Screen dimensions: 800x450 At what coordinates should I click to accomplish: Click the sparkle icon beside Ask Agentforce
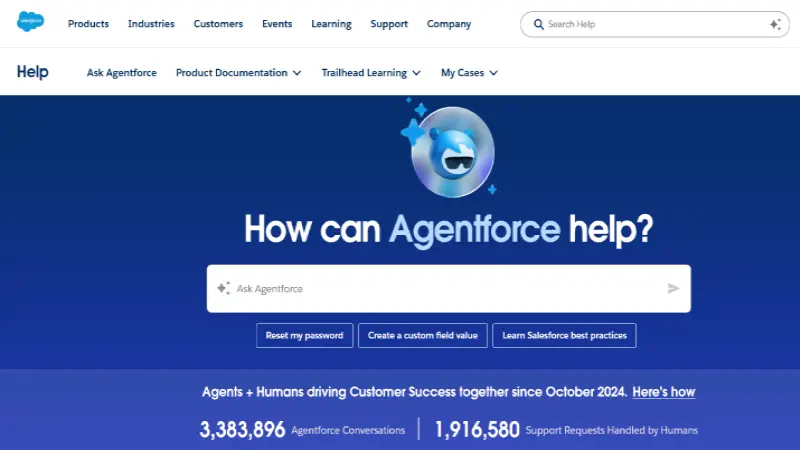click(x=223, y=288)
